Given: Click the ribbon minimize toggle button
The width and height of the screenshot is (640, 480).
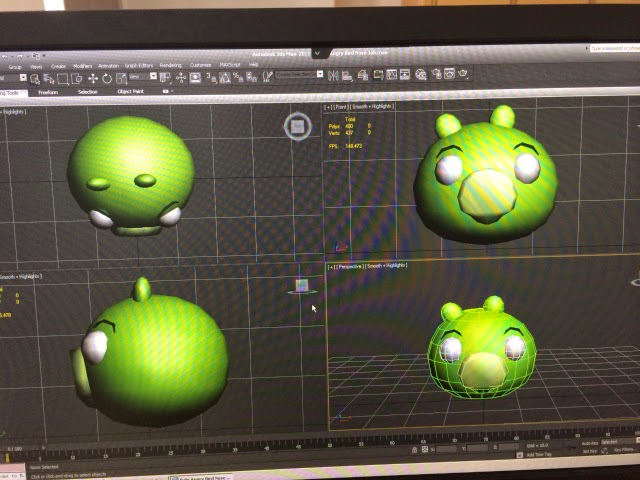Looking at the screenshot, I should (x=165, y=91).
